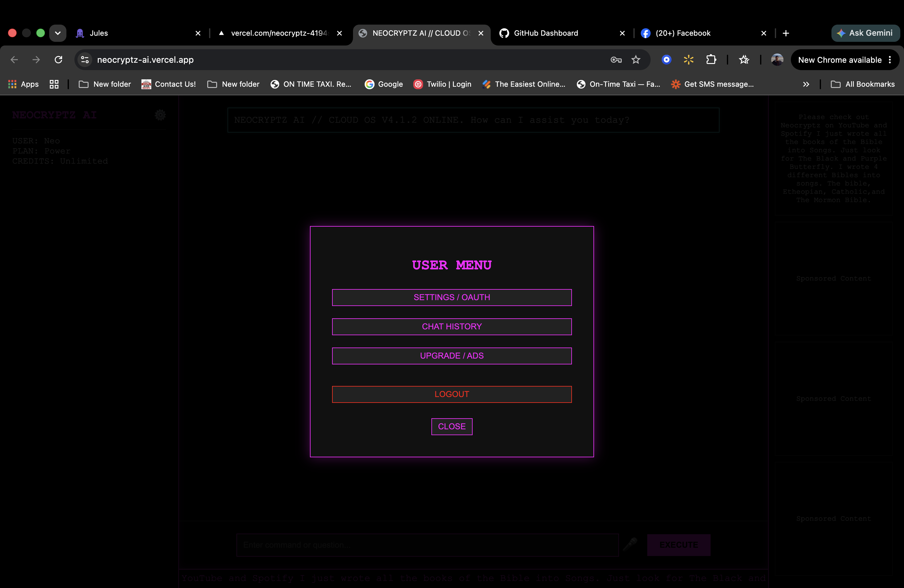Select UPGRADE / ADS option

pos(452,356)
